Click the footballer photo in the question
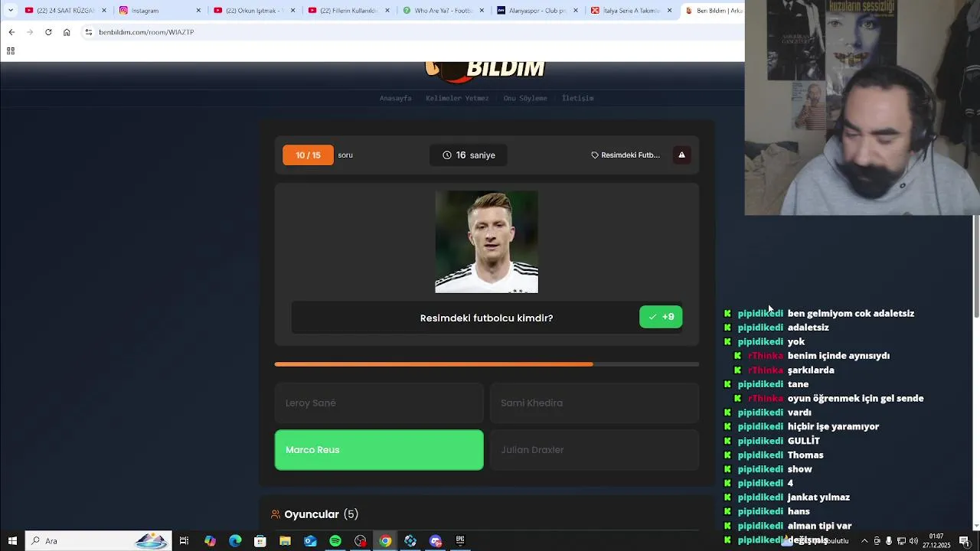This screenshot has width=980, height=551. [x=486, y=242]
